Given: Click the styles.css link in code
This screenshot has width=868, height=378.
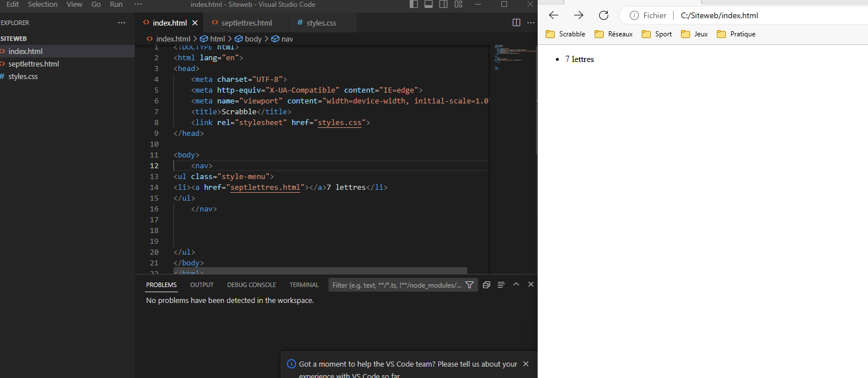Looking at the screenshot, I should point(339,122).
